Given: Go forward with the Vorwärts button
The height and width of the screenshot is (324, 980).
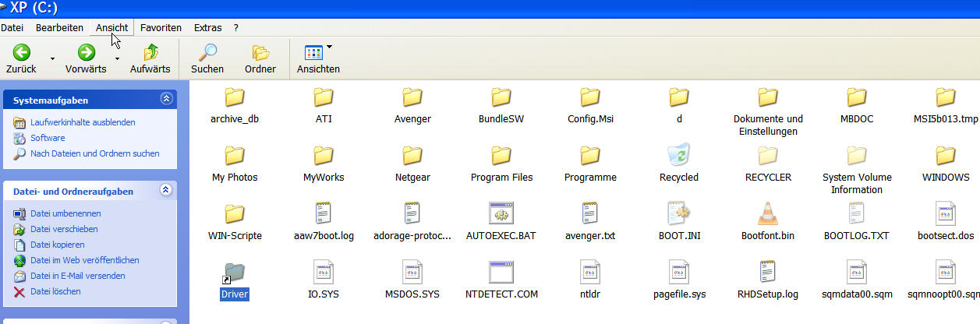Looking at the screenshot, I should [x=86, y=59].
